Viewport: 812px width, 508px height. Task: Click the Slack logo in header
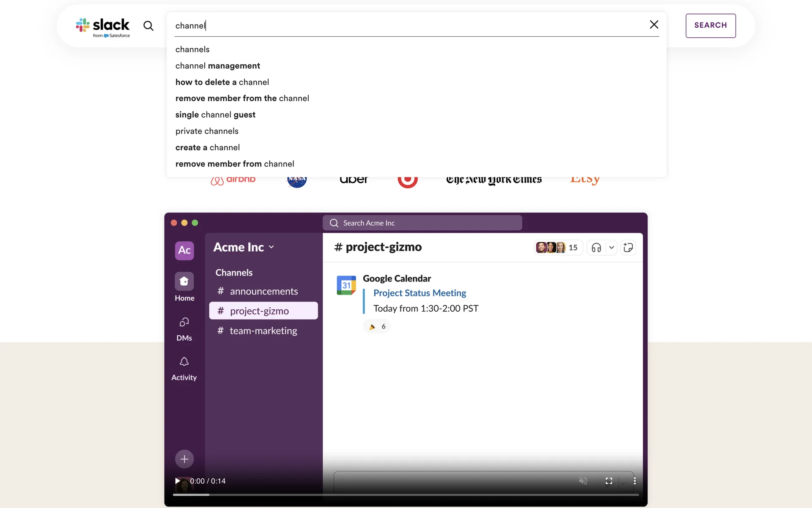point(103,27)
